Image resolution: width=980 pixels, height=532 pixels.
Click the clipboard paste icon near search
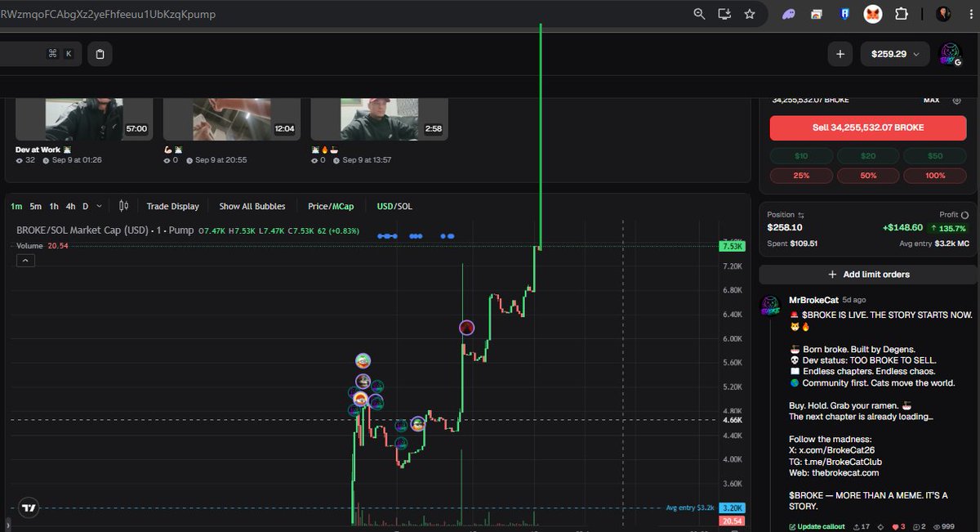point(100,54)
